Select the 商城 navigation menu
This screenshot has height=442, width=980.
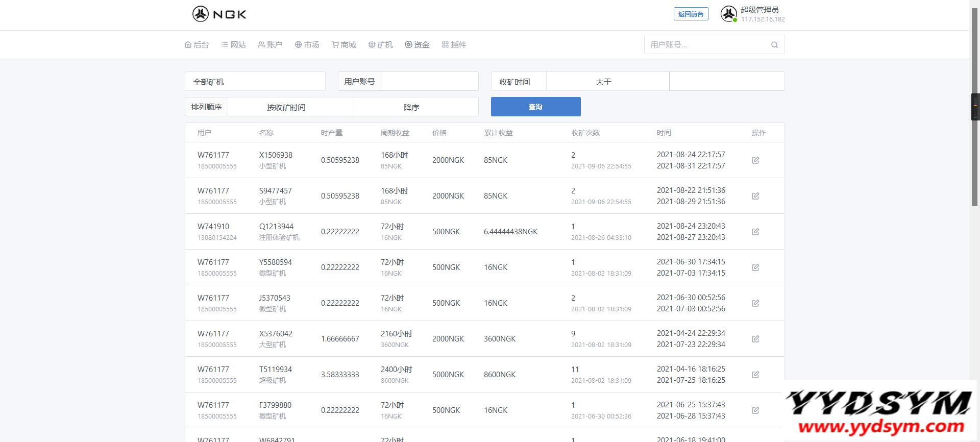pos(344,45)
